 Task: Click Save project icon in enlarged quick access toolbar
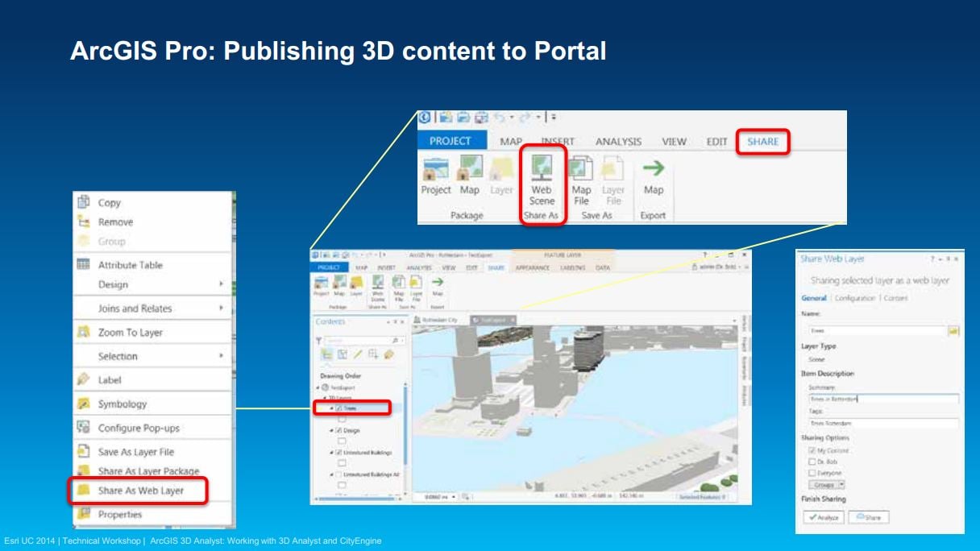tap(480, 118)
